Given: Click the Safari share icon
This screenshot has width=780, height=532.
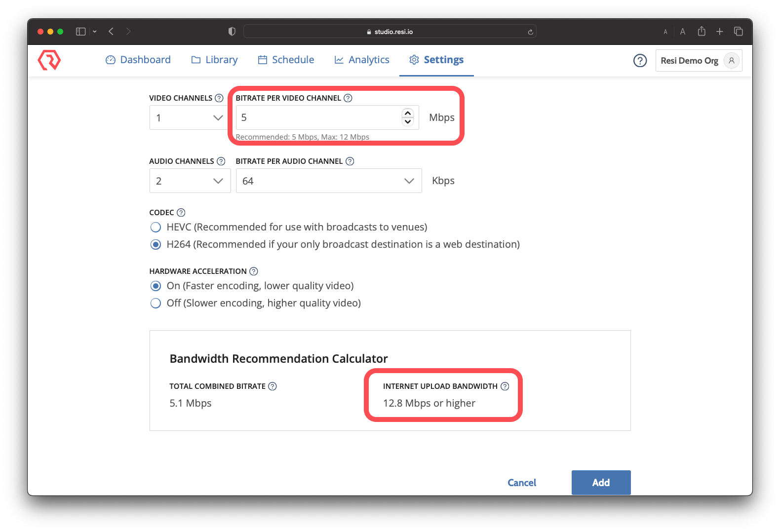Looking at the screenshot, I should pyautogui.click(x=702, y=32).
